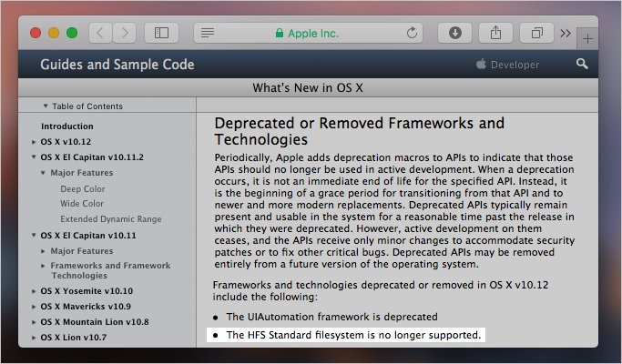Open Reader view icon in address bar
The image size is (622, 364).
coord(208,33)
